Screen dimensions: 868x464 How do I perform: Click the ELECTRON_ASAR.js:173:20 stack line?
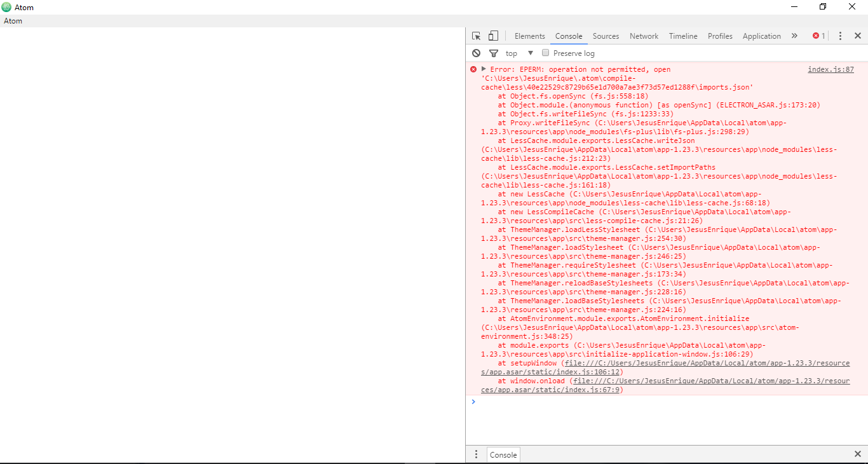(659, 106)
